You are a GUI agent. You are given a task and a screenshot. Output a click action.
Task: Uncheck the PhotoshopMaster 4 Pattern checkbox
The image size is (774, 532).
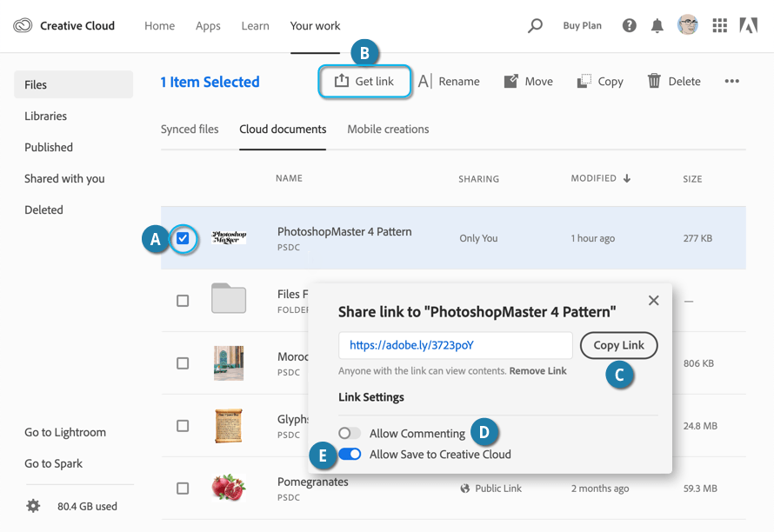pyautogui.click(x=183, y=238)
